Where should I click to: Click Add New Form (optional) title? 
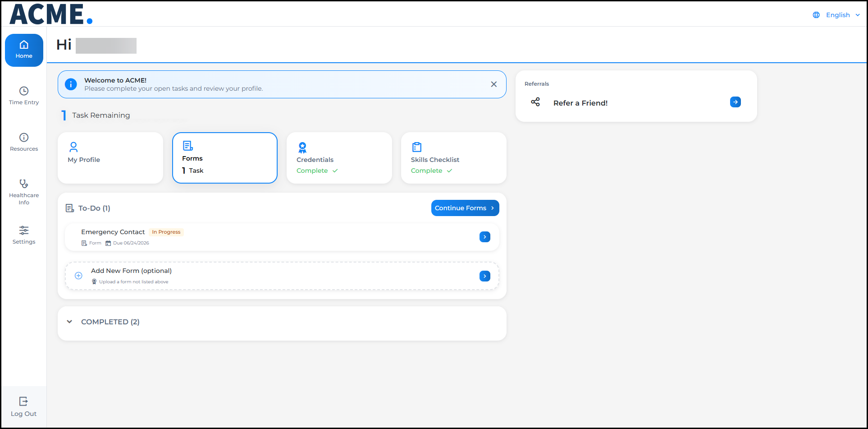[x=131, y=271]
